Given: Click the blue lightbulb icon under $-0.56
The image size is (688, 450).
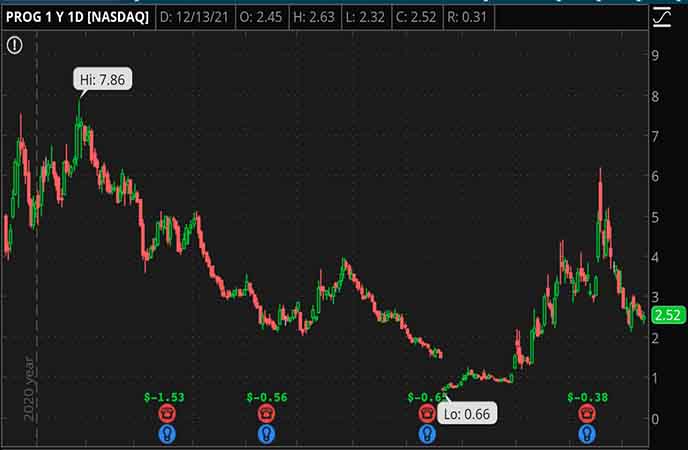Looking at the screenshot, I should pos(266,434).
